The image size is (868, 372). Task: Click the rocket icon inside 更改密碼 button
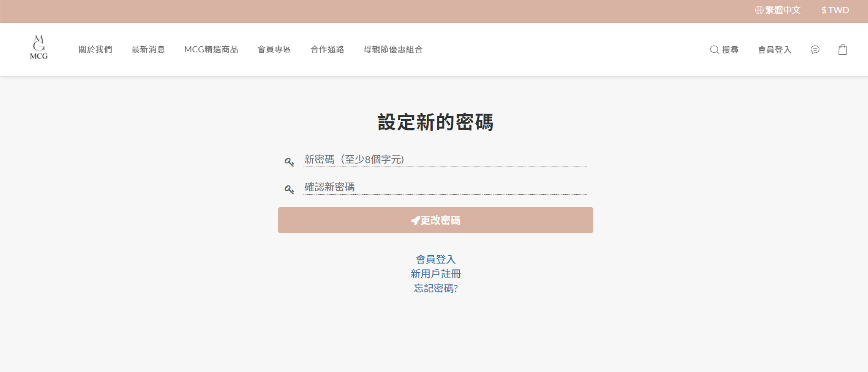[x=416, y=220]
